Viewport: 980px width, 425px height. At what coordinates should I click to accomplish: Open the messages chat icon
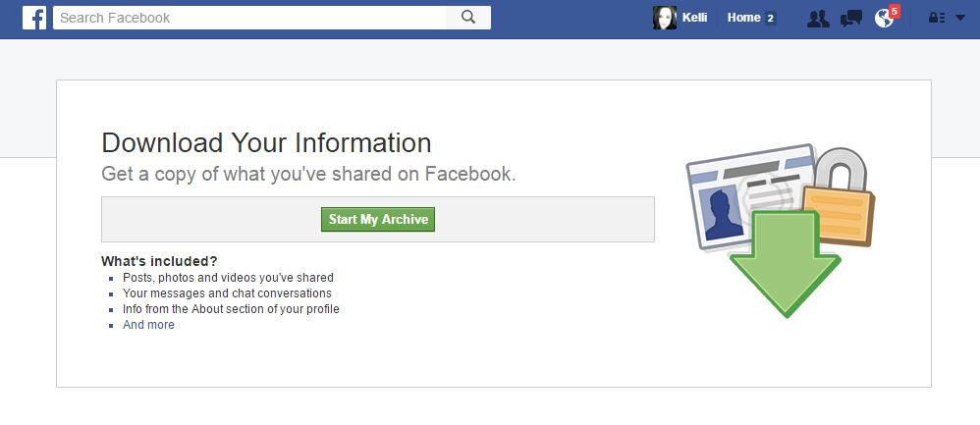click(851, 18)
